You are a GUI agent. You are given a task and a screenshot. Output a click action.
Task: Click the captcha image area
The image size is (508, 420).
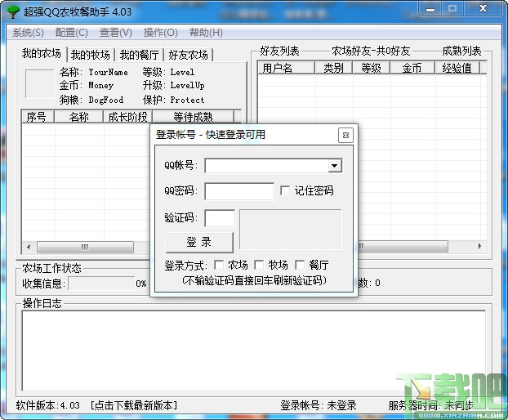pyautogui.click(x=291, y=230)
